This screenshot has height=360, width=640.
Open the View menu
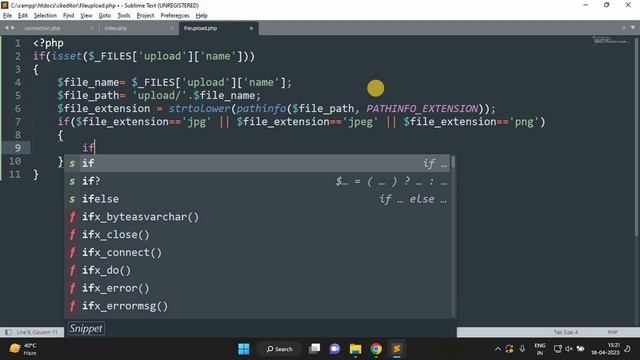[x=86, y=16]
